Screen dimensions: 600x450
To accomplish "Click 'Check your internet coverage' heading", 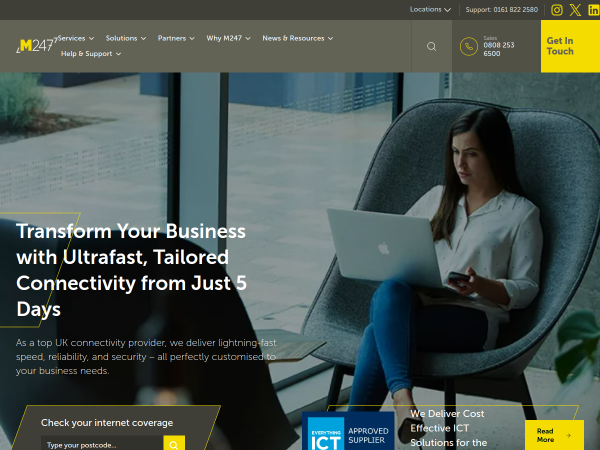I will click(x=107, y=423).
